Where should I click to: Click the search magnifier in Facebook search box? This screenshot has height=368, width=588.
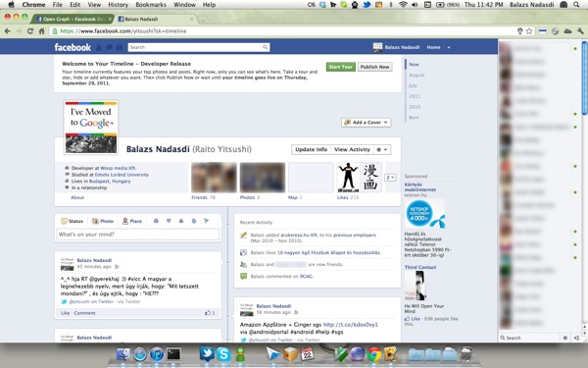266,47
